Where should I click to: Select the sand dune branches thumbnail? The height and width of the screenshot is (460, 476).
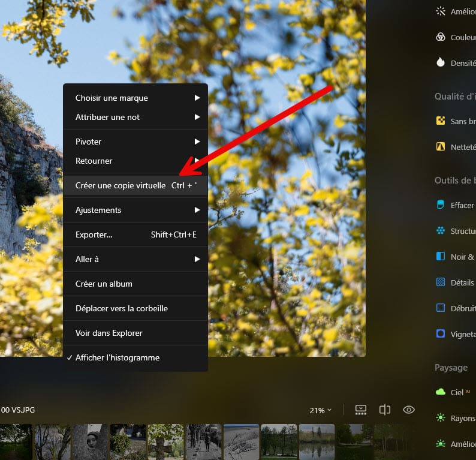[x=242, y=442]
